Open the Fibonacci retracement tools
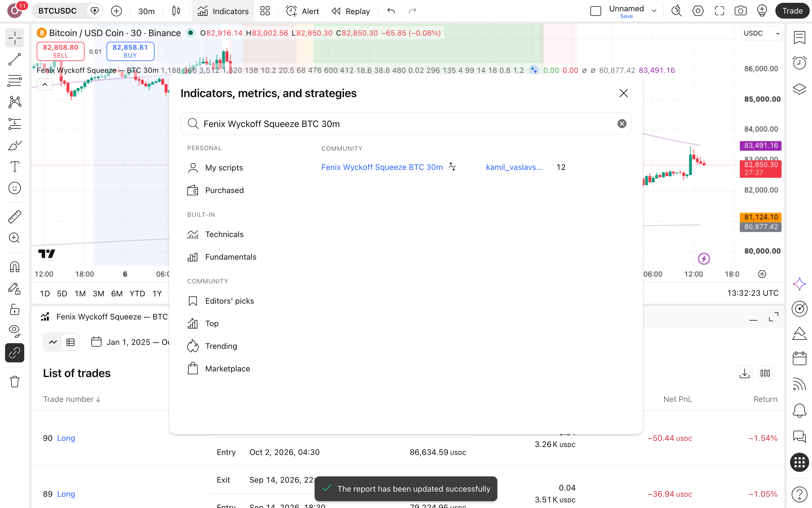812x508 pixels. (x=14, y=81)
